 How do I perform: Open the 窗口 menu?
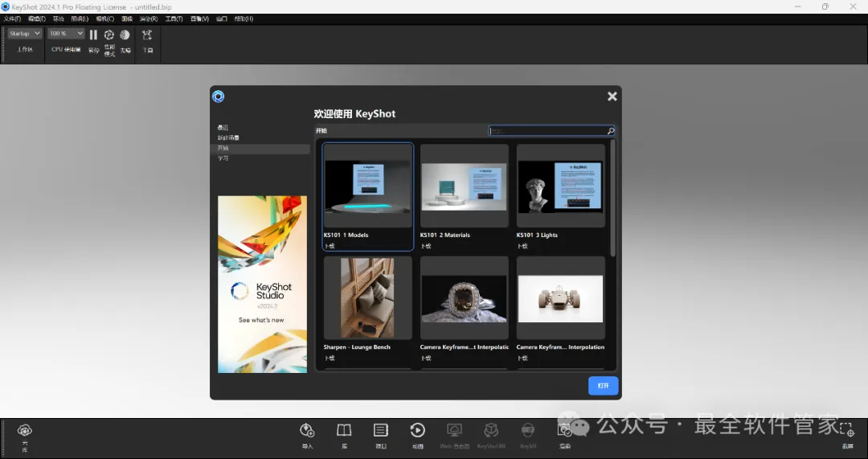pos(222,18)
